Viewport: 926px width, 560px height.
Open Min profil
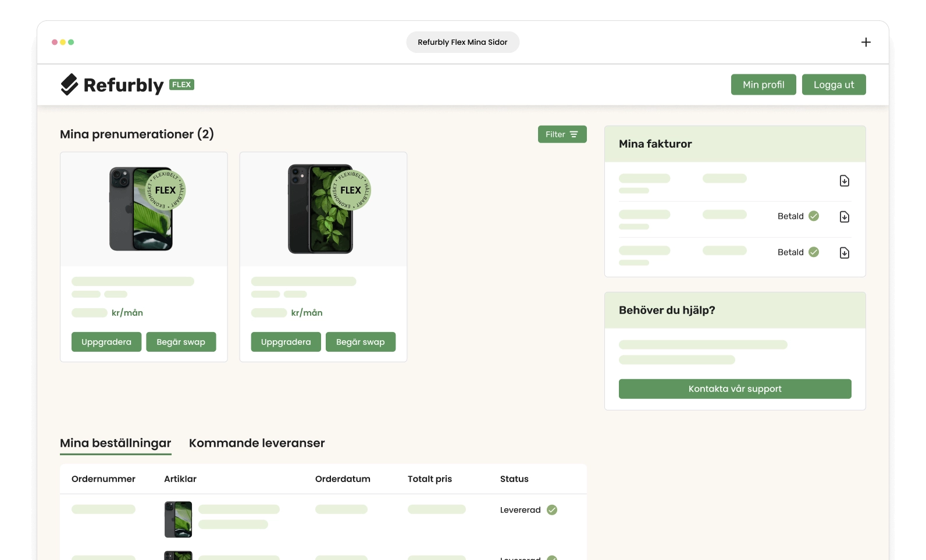click(763, 84)
